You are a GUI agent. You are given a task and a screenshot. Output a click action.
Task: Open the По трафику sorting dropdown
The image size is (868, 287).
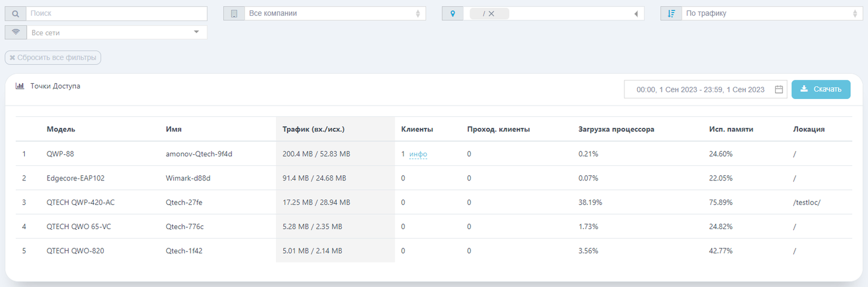click(x=773, y=13)
